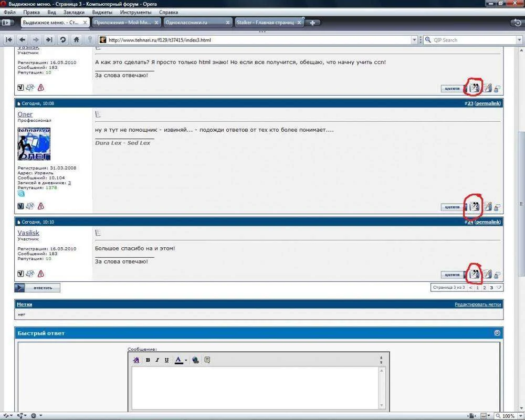The width and height of the screenshot is (525, 420).
Task: Click the red warning triangle under Vasilisk's 10:10 post
Action: pyautogui.click(x=41, y=274)
